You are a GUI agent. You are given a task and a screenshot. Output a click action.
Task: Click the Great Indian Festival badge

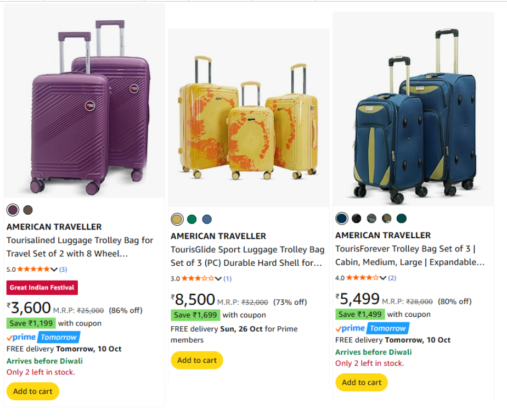click(x=42, y=288)
